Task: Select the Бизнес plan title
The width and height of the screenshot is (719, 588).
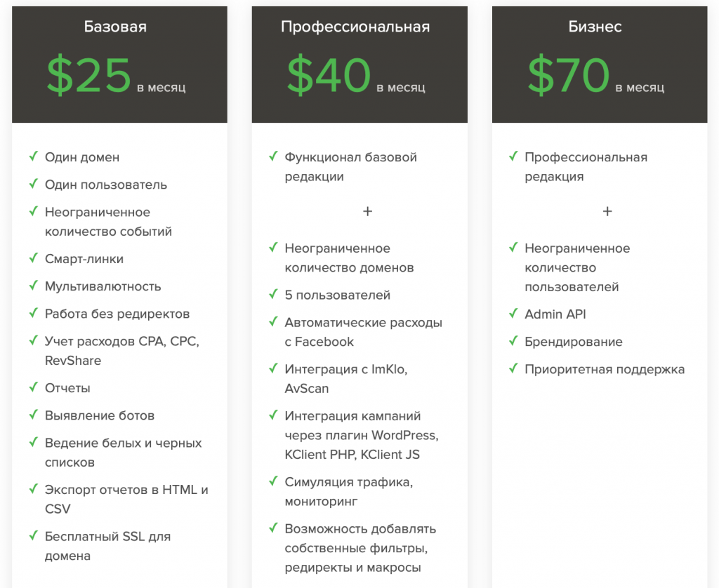Action: 595,27
